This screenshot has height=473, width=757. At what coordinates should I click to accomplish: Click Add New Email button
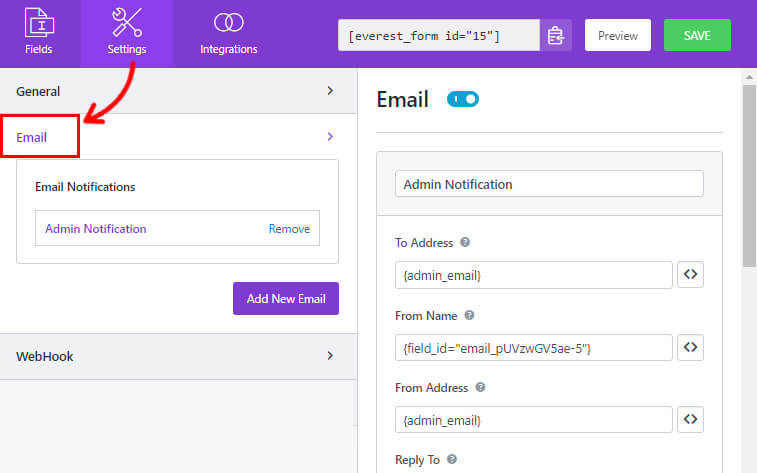pos(286,298)
